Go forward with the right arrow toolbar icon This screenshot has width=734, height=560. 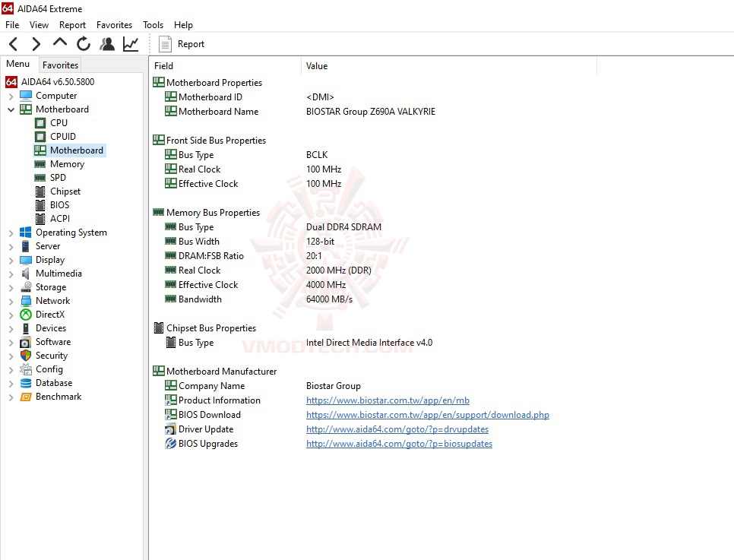36,44
